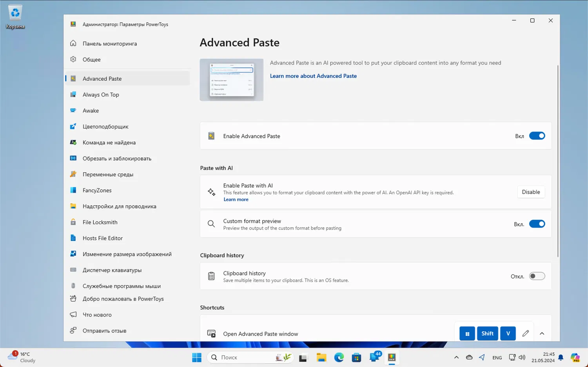Click the File Locksmith padlock icon
The height and width of the screenshot is (367, 588).
[73, 222]
